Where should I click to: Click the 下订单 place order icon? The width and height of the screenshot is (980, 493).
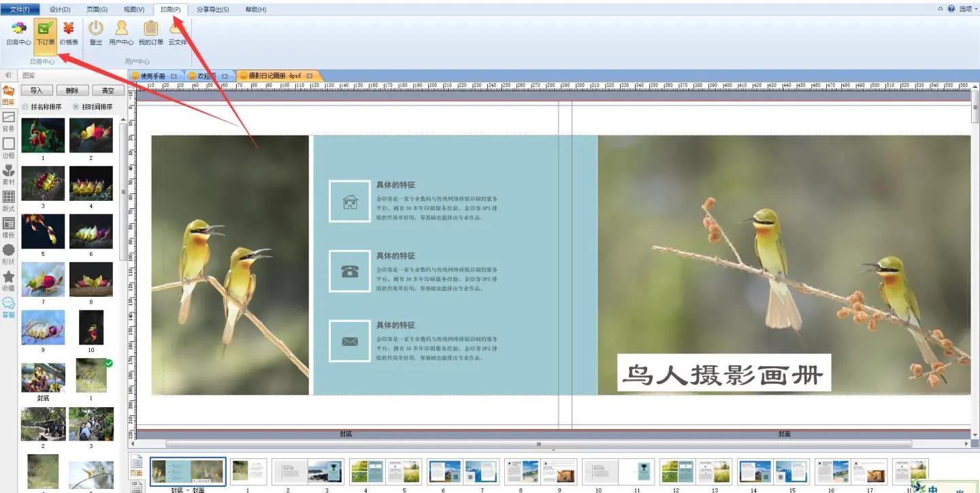click(x=46, y=33)
